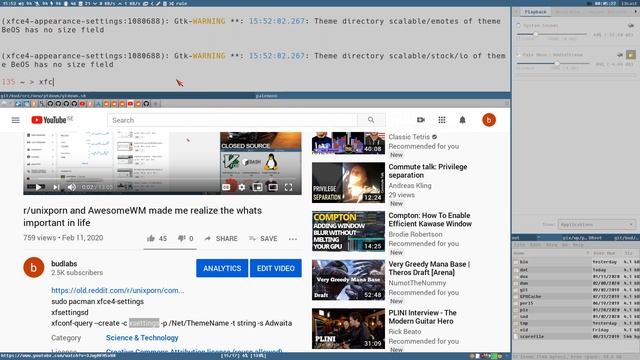Click the YouTube search magnifier button
Viewport: 640px width, 360px height.
[x=371, y=120]
